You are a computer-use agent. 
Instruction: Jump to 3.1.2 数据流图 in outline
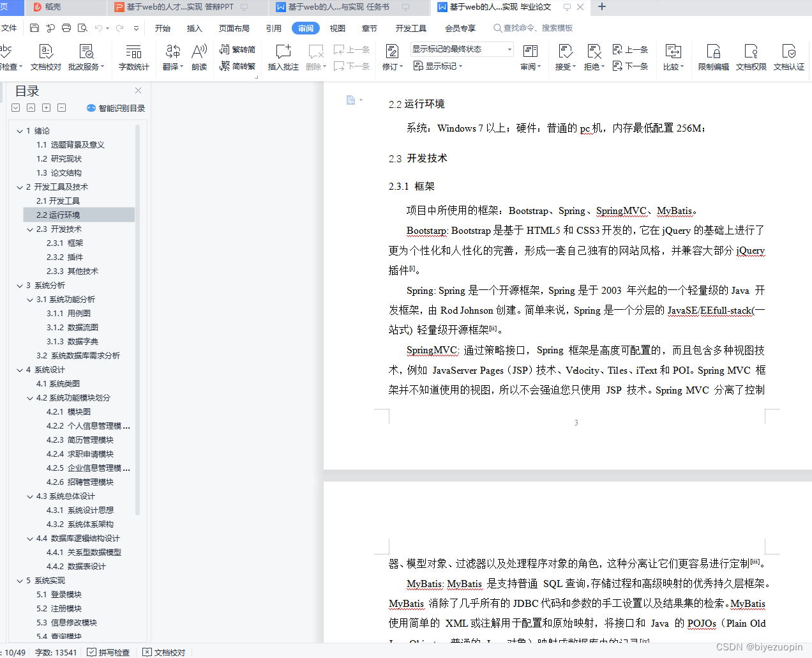[72, 328]
